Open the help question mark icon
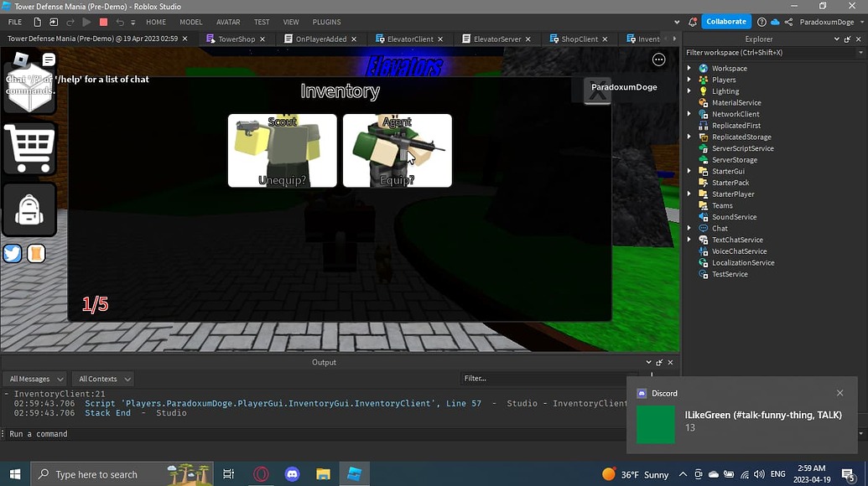Image resolution: width=868 pixels, height=486 pixels. 761,22
